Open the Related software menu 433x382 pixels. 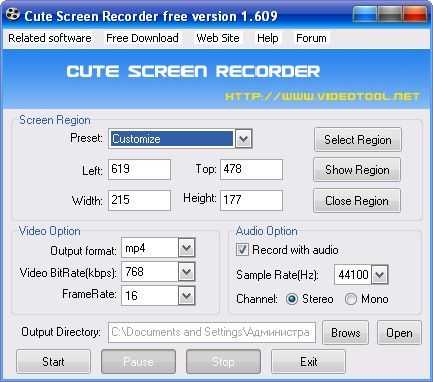coord(50,38)
